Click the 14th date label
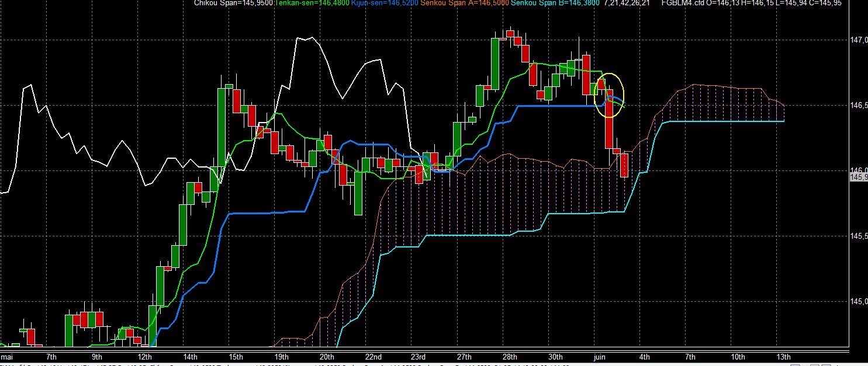This screenshot has width=868, height=366. [190, 357]
